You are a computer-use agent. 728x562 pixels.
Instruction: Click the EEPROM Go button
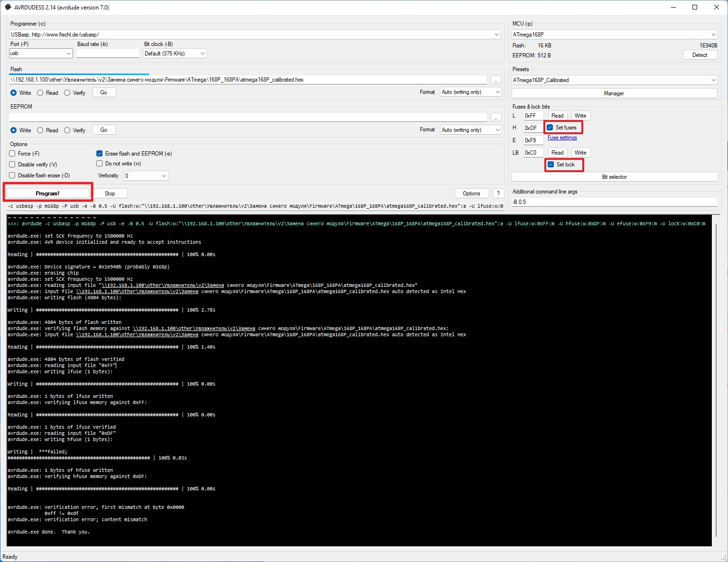(x=104, y=130)
